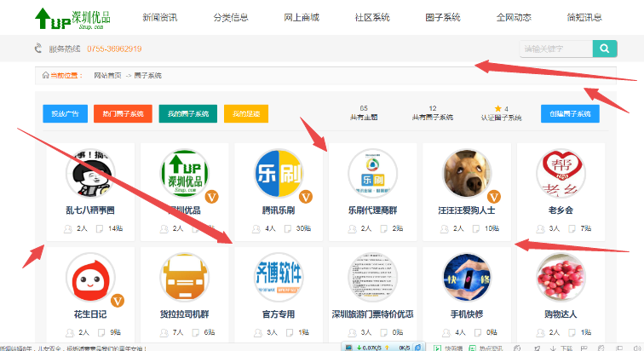
Task: Click the blue 投放广告 button
Action: 65,113
